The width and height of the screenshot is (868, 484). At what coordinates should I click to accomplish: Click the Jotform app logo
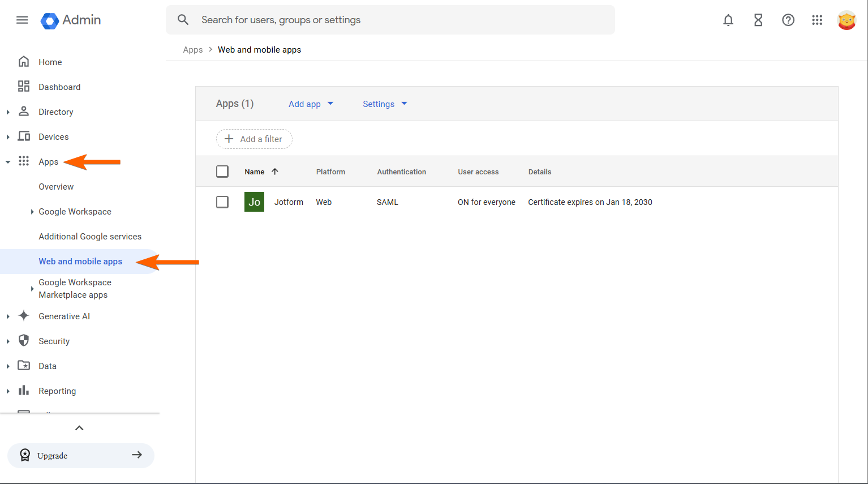click(254, 202)
